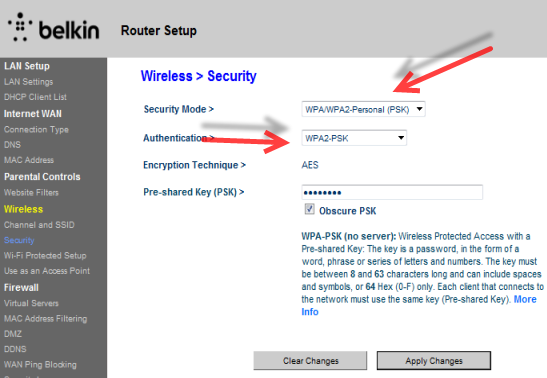Viewport: 547px width, 378px height.
Task: Click the Apply Changes button
Action: click(x=434, y=361)
